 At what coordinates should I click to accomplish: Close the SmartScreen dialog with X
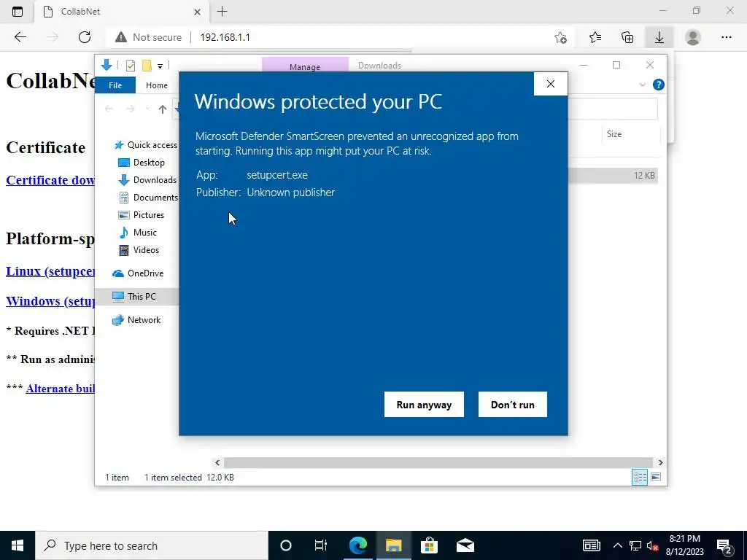[x=551, y=84]
